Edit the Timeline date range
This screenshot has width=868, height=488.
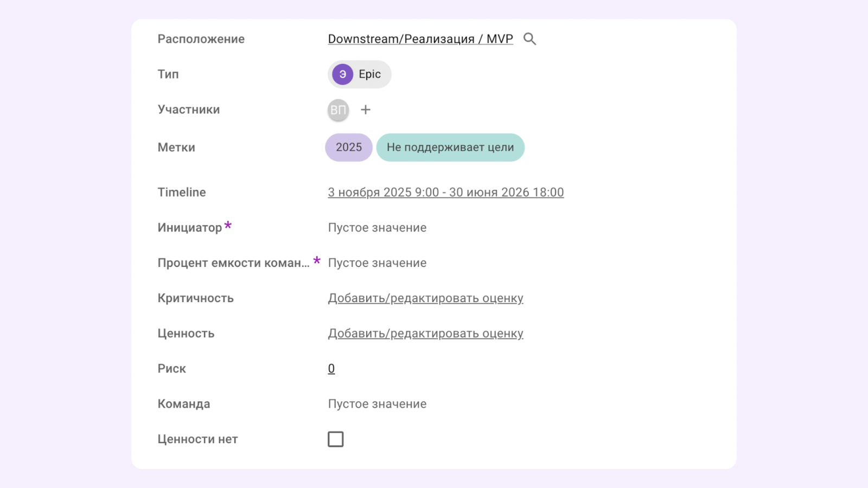(x=445, y=192)
